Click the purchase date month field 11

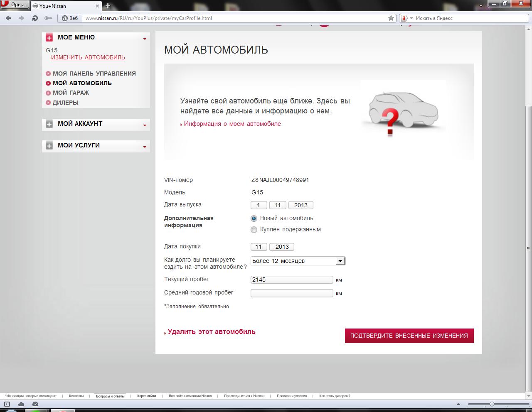pyautogui.click(x=259, y=247)
